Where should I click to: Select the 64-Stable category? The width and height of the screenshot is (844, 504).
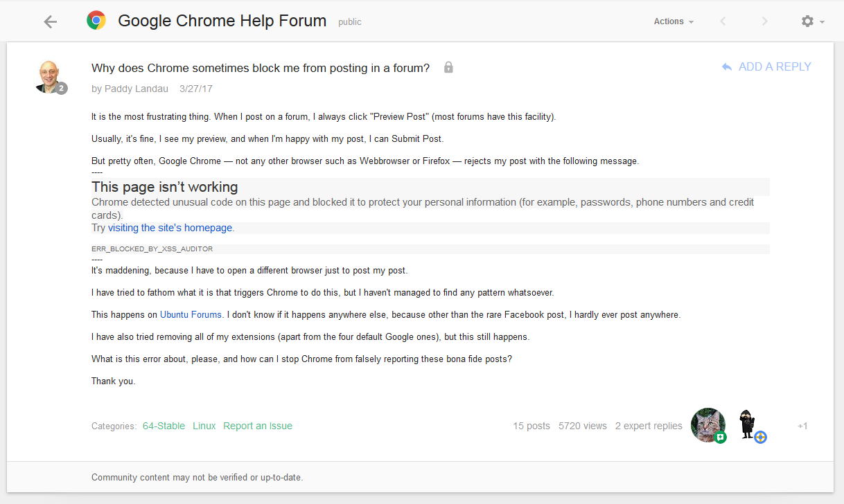[x=164, y=426]
